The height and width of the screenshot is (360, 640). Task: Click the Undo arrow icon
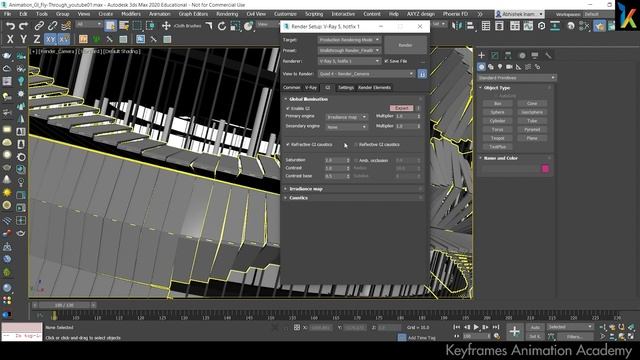[10, 26]
